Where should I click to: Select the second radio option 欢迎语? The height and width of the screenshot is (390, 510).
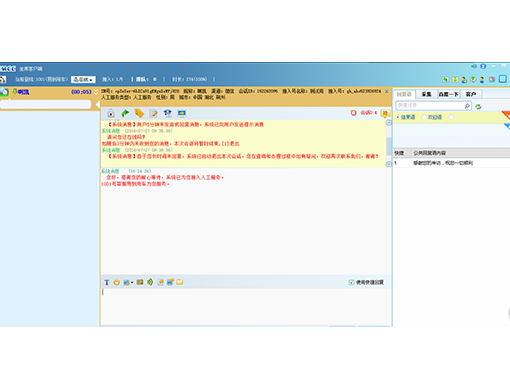424,117
